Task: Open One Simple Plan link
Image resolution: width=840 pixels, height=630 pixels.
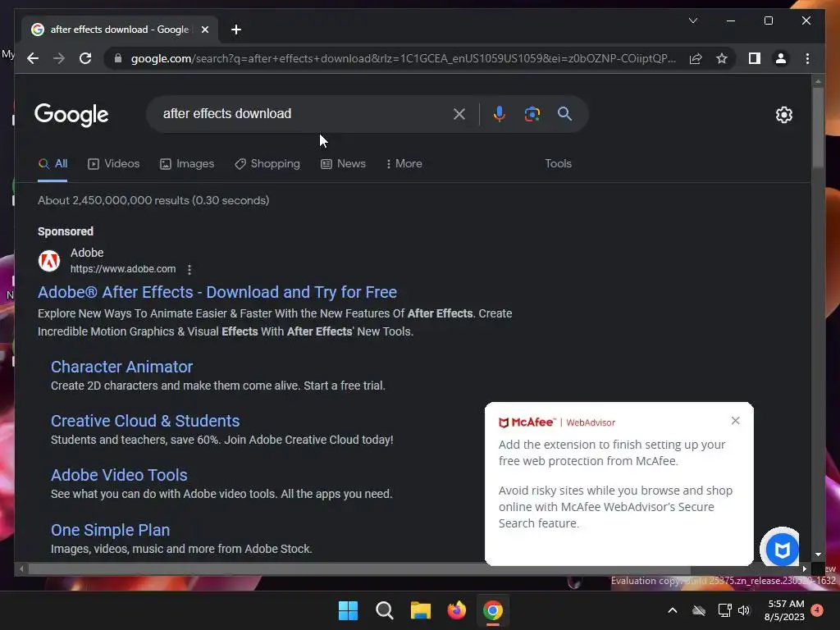Action: coord(111,530)
